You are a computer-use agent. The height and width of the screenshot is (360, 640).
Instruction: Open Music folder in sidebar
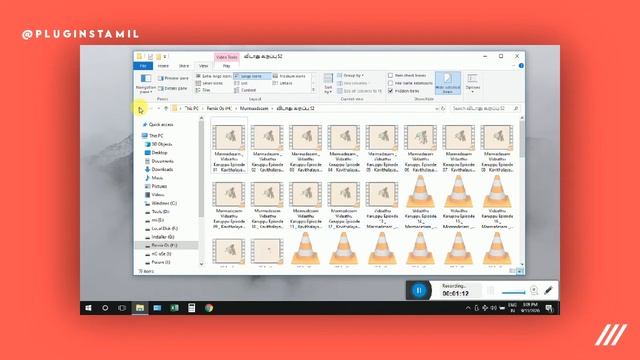(154, 178)
